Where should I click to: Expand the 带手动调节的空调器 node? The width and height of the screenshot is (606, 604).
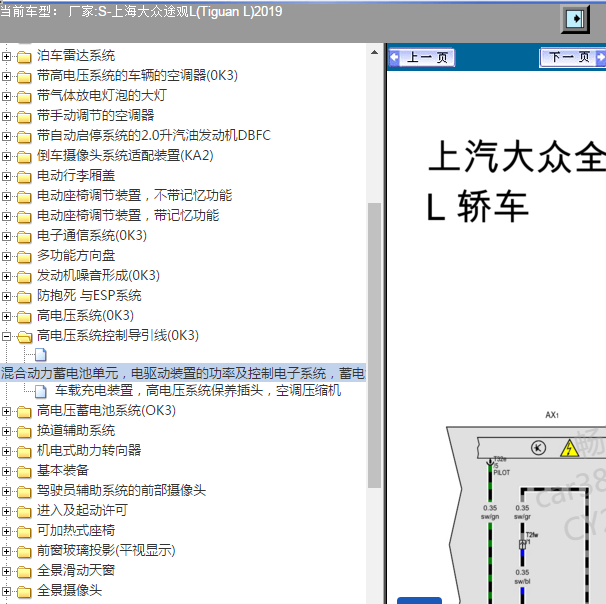tap(6, 116)
